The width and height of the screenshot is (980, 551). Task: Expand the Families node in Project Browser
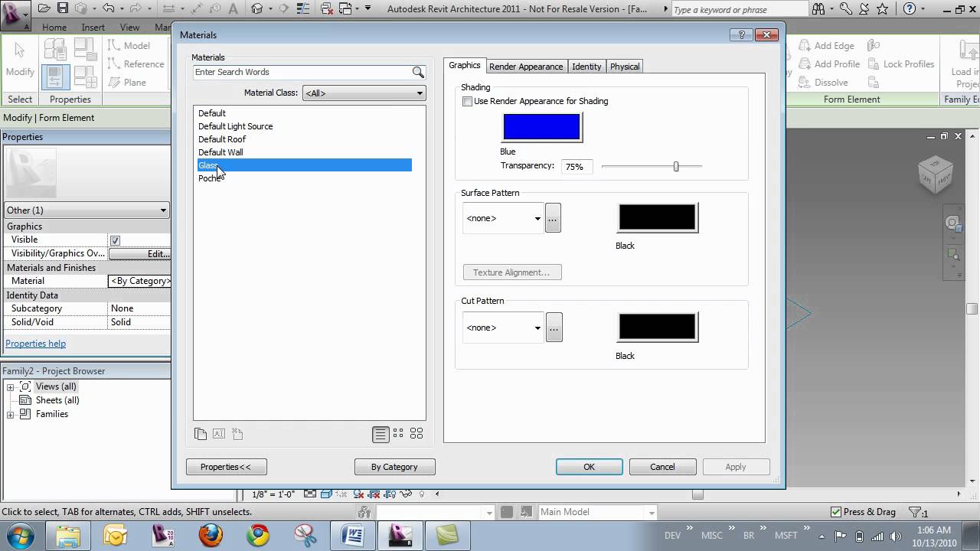[10, 414]
